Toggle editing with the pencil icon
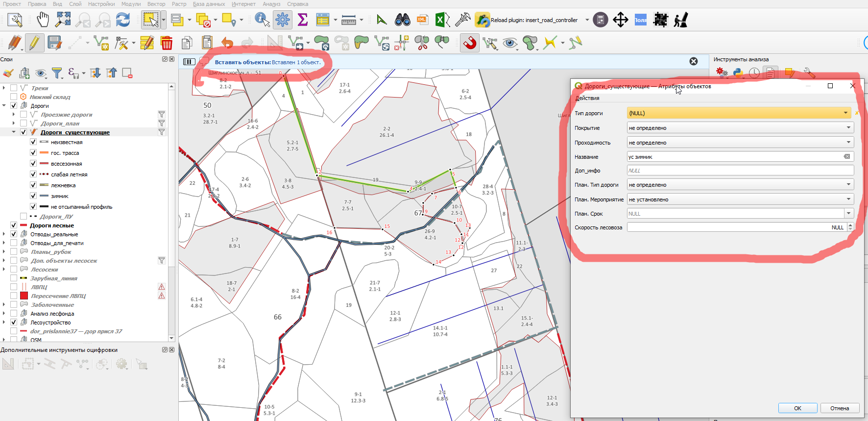Viewport: 868px width, 421px height. 34,43
